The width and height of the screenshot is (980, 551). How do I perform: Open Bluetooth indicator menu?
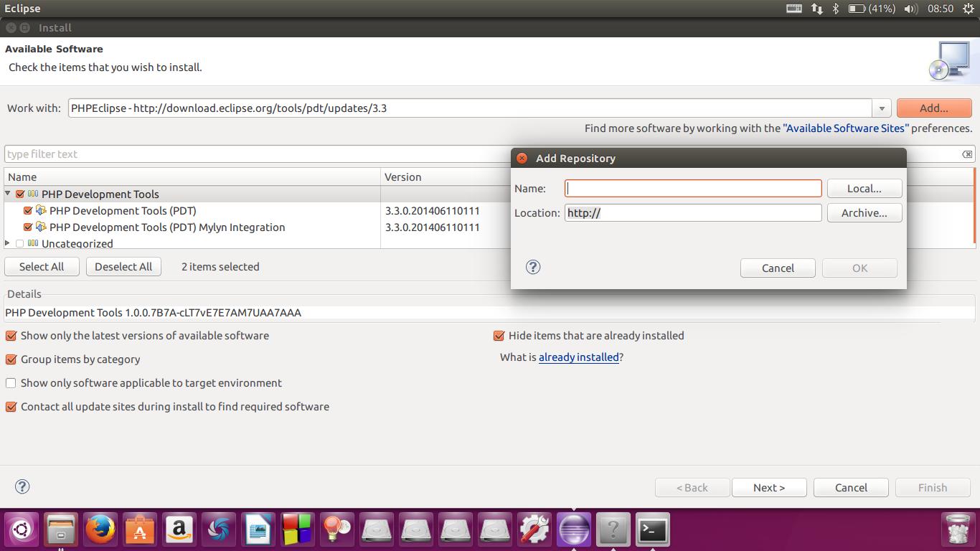pyautogui.click(x=835, y=9)
